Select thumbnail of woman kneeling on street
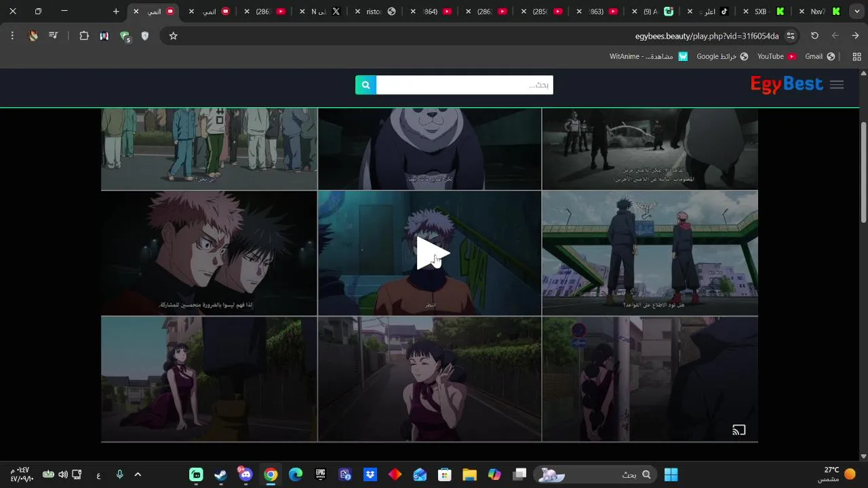Viewport: 868px width, 488px height. (209, 379)
